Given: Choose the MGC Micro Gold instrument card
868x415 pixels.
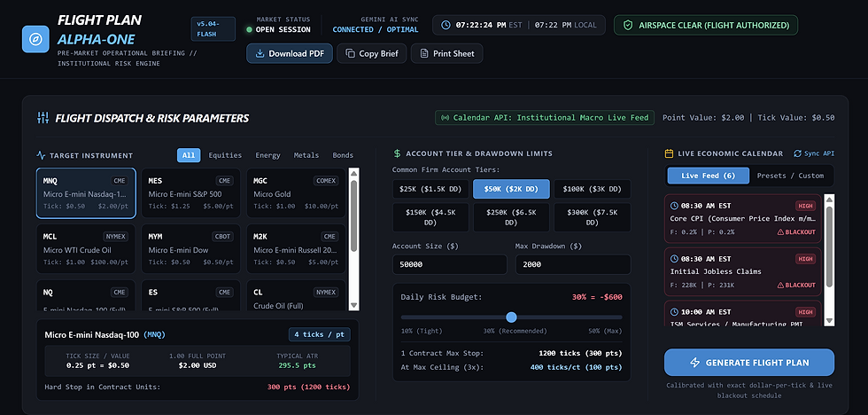Looking at the screenshot, I should tap(296, 193).
